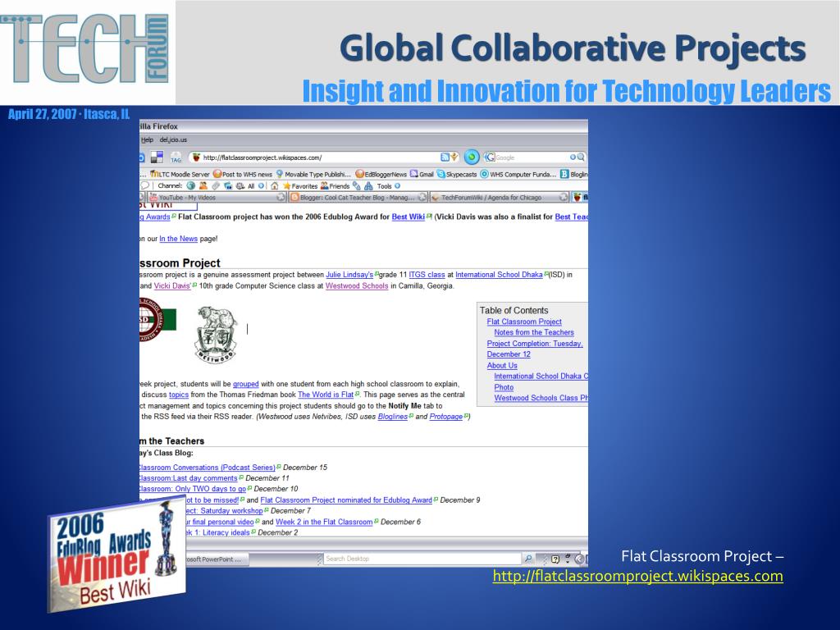
Task: Click the Westwood school crest image
Action: pos(216,335)
